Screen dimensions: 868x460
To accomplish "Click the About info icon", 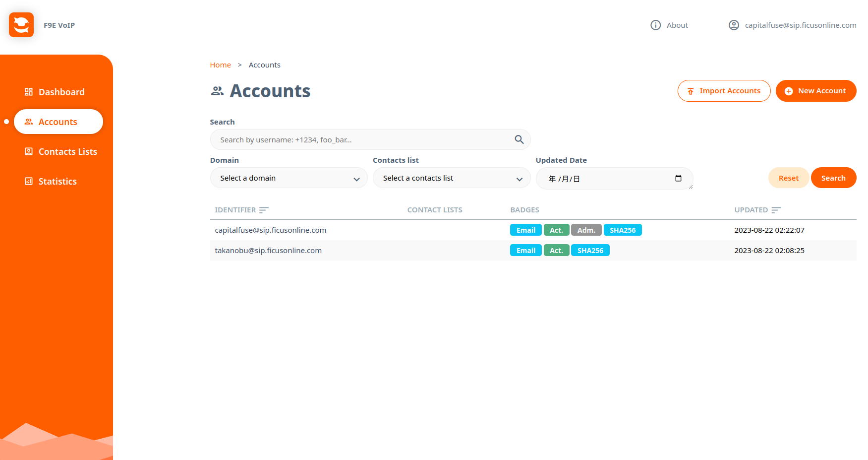I will tap(655, 25).
